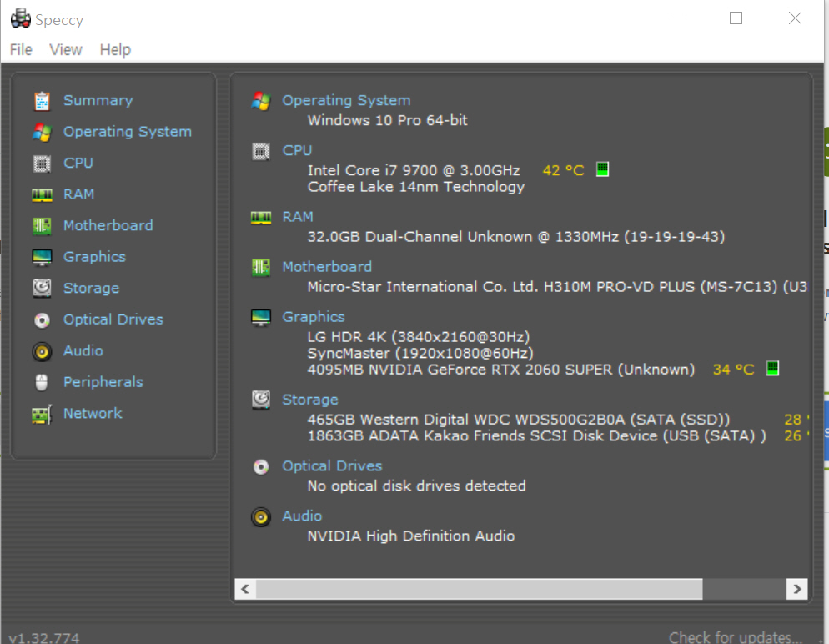Viewport: 829px width, 644px height.
Task: Click the NVIDIA GeForce RTX 2060 SUPER line
Action: pos(501,369)
